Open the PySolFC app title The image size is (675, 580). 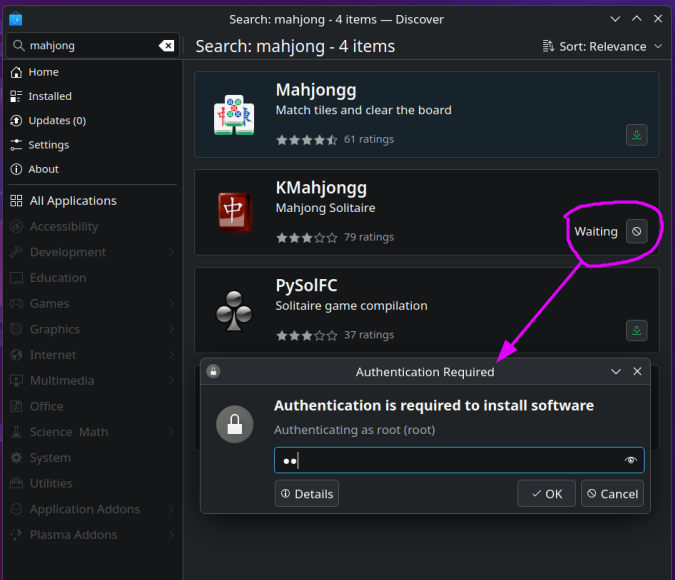coord(306,285)
